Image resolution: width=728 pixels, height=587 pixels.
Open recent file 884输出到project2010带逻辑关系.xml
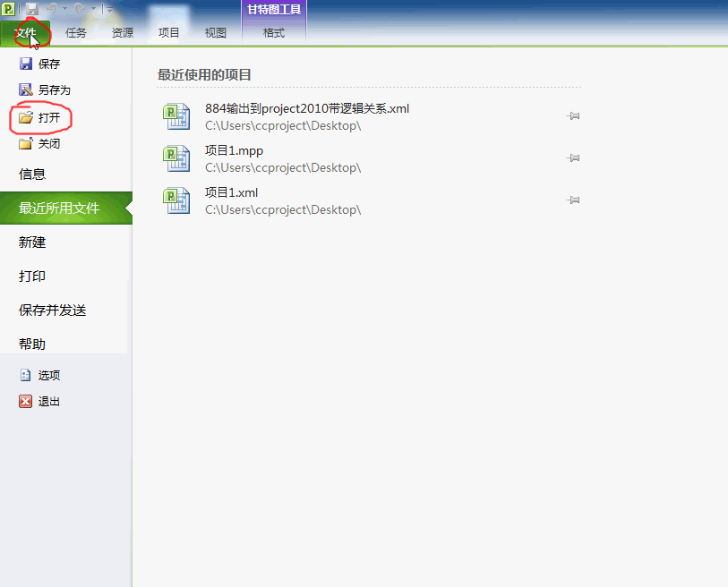click(307, 108)
